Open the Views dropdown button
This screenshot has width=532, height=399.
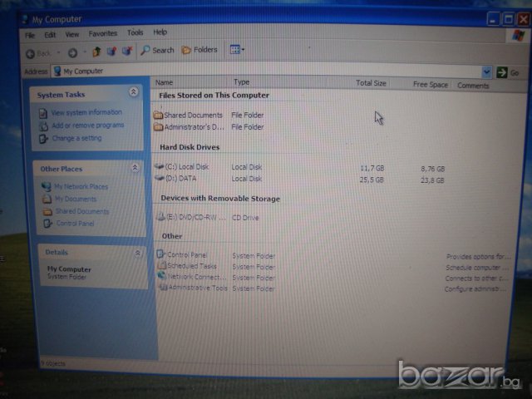237,50
